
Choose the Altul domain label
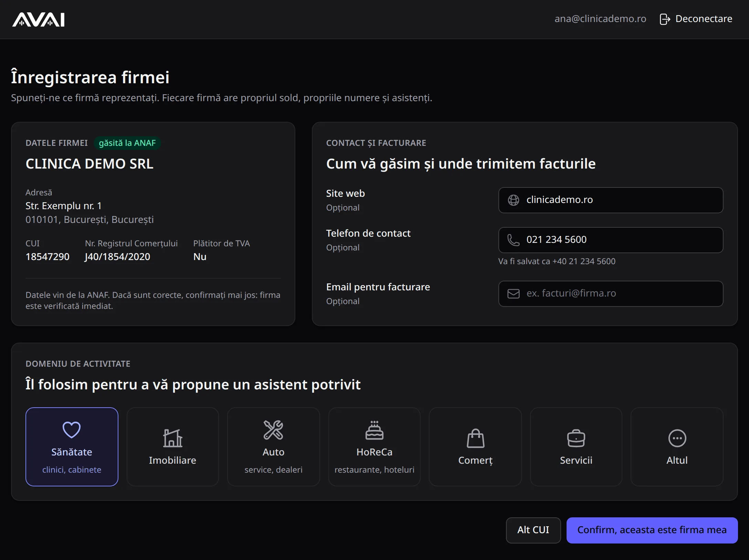677,460
